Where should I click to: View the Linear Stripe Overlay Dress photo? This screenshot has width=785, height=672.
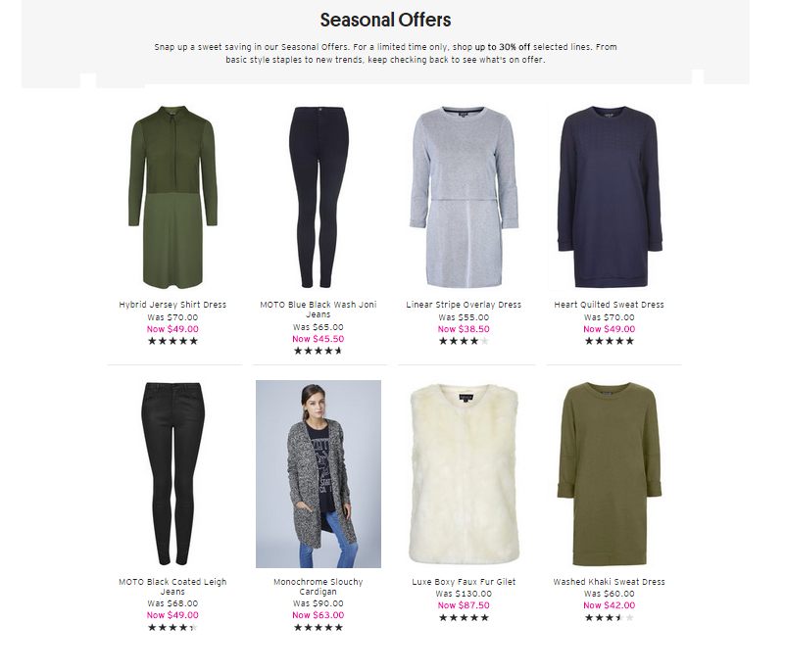coord(464,197)
